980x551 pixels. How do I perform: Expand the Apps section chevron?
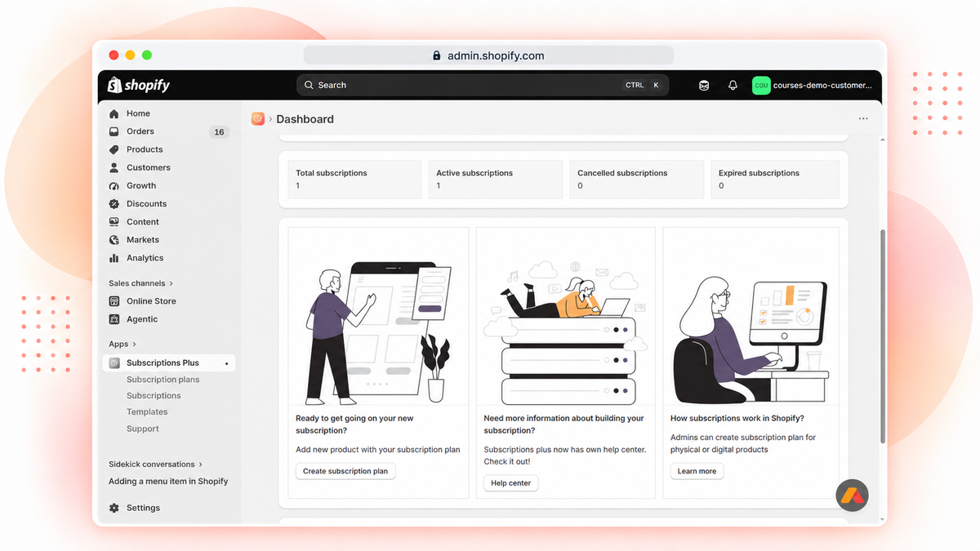135,344
